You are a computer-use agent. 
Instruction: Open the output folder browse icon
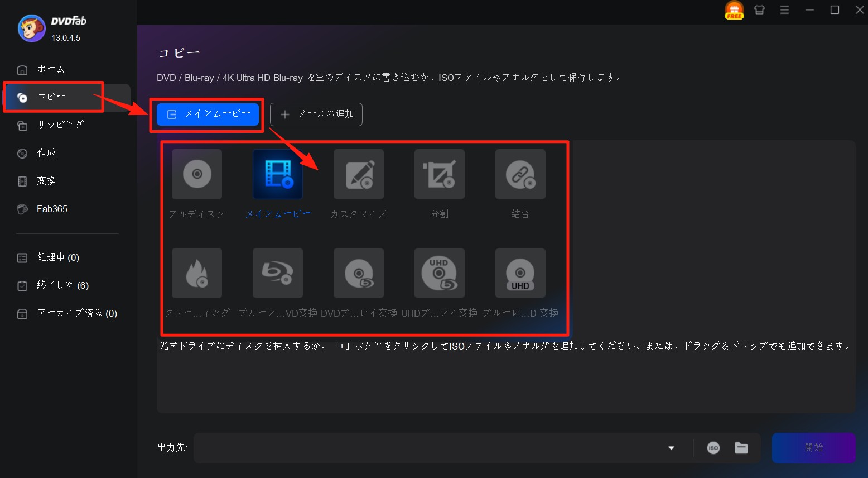[x=741, y=448]
